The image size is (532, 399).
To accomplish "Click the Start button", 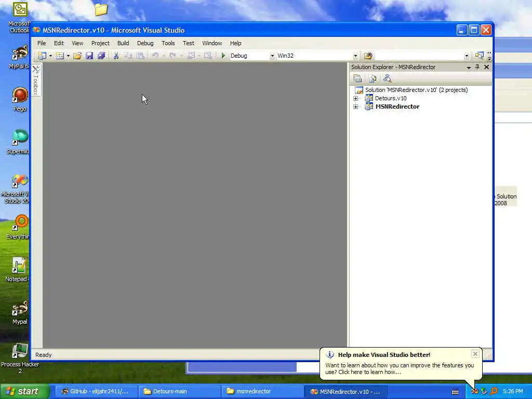I will [25, 392].
